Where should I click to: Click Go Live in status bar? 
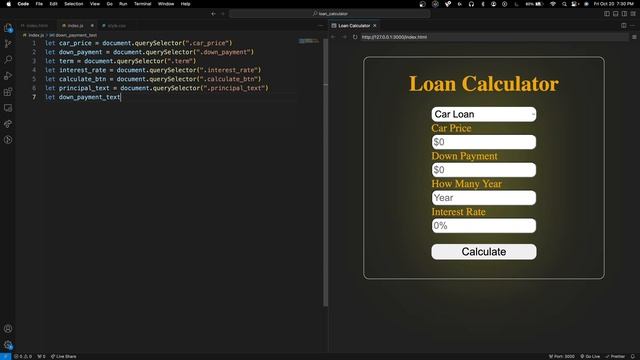click(x=590, y=356)
